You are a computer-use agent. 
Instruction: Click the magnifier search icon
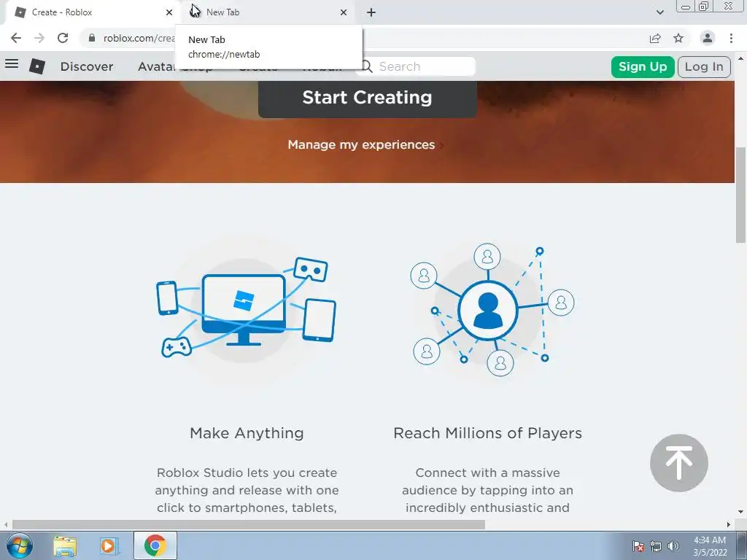pyautogui.click(x=366, y=66)
